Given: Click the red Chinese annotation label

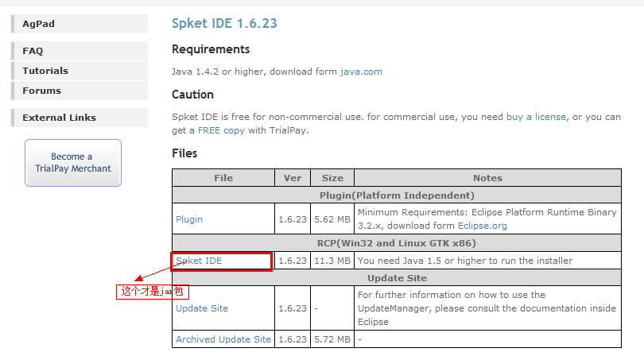Looking at the screenshot, I should tap(154, 292).
